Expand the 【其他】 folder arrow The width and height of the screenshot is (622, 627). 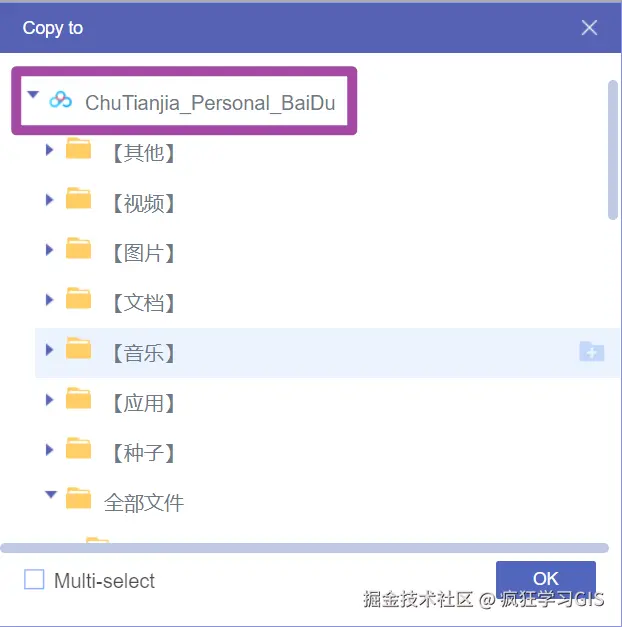click(49, 150)
